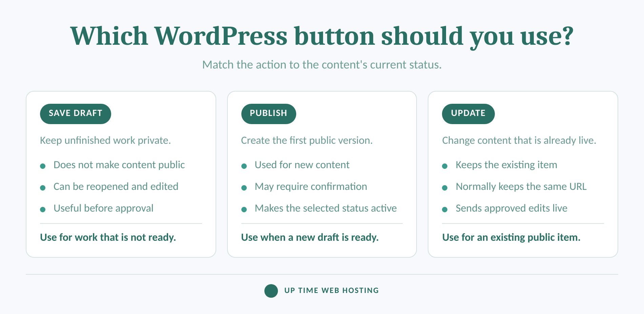Click 'Keeps the existing item'
This screenshot has height=314, width=644.
506,165
